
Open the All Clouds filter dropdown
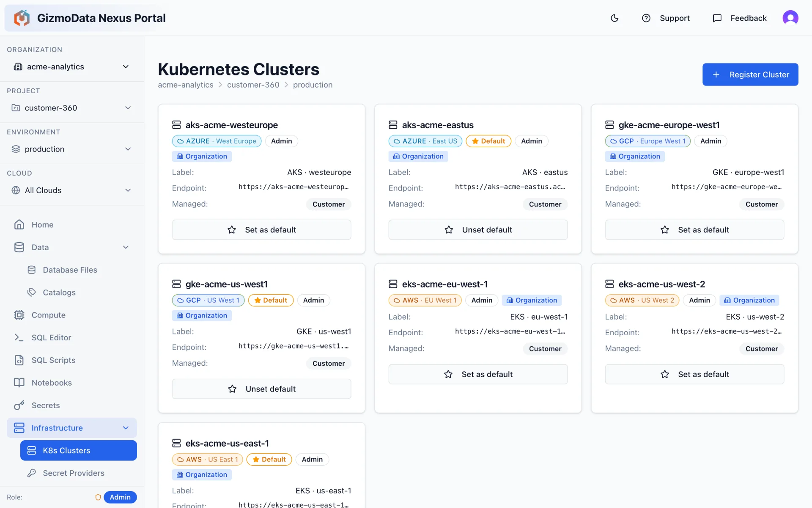click(72, 190)
